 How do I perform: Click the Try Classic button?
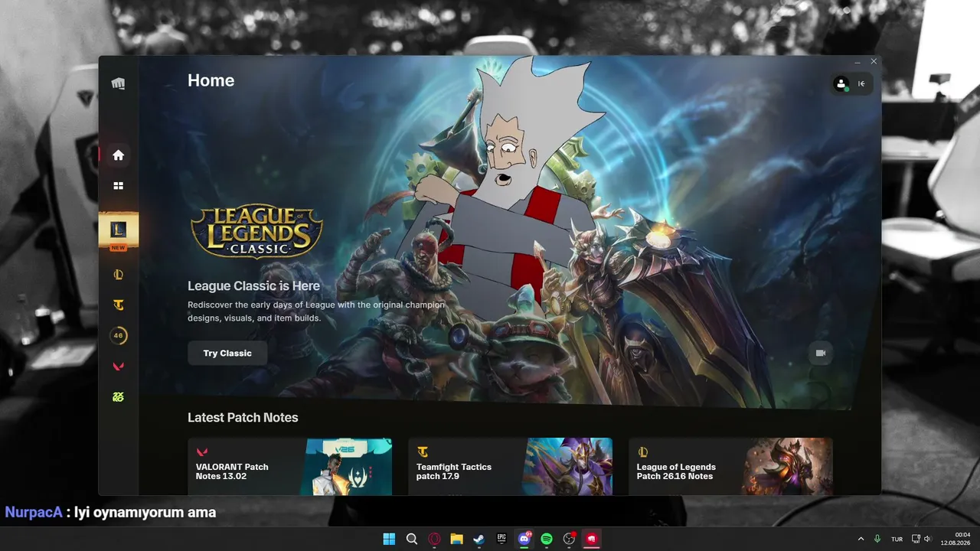click(x=227, y=353)
